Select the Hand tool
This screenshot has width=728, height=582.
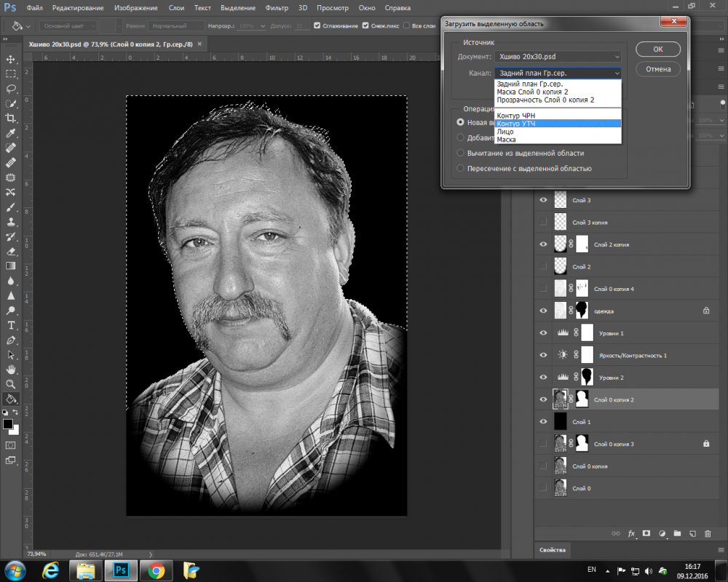11,370
